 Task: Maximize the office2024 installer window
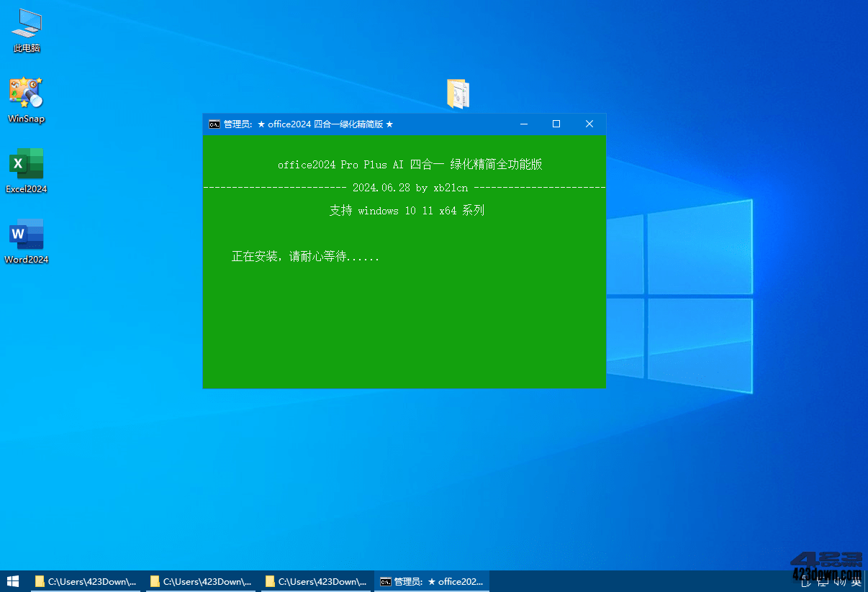coord(556,124)
